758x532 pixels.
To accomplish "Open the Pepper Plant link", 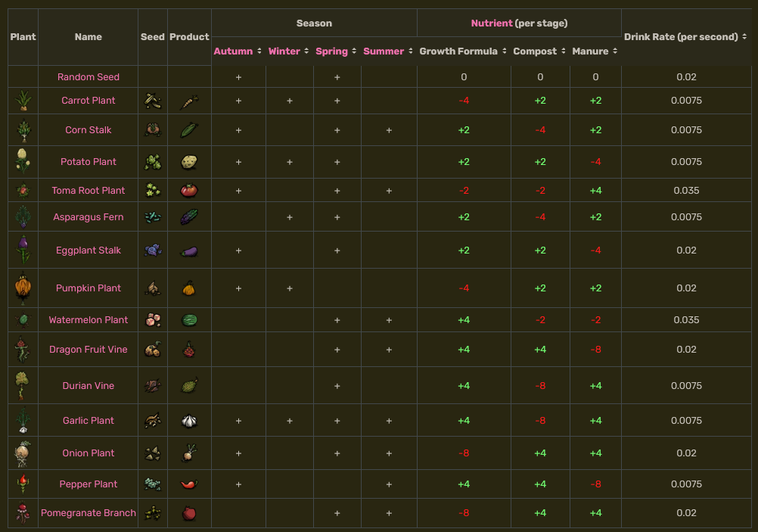I will [x=89, y=484].
